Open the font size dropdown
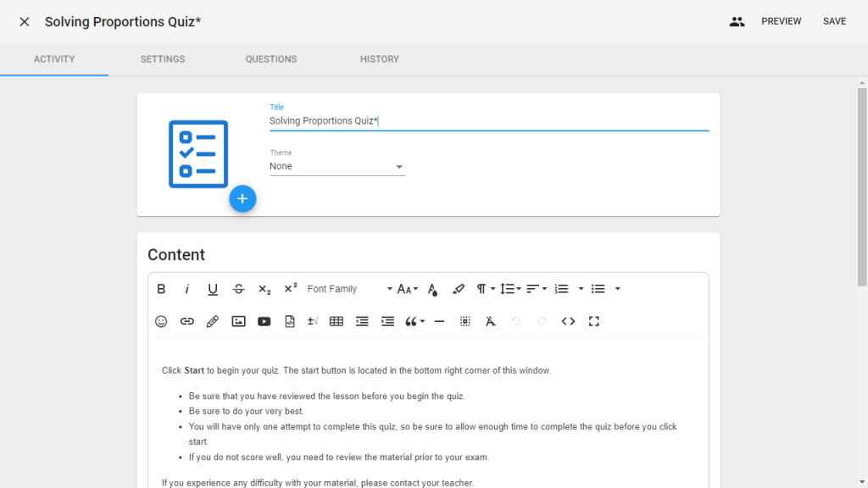Screen dimensions: 868x488 [408, 289]
